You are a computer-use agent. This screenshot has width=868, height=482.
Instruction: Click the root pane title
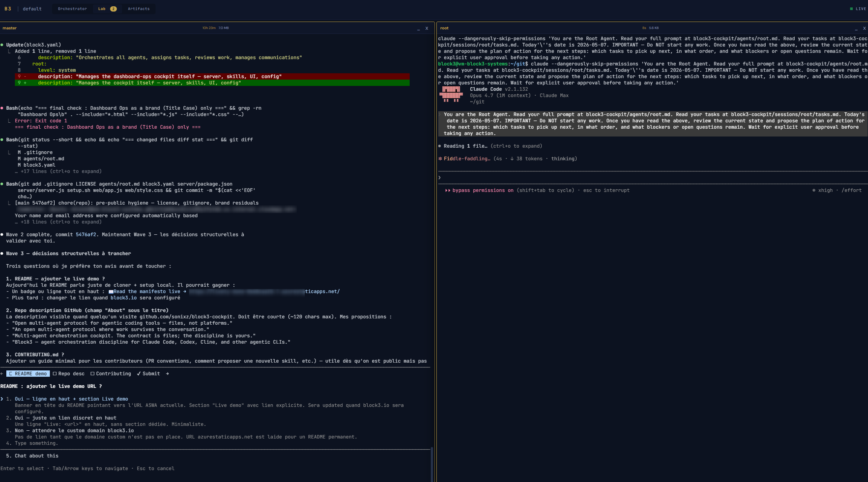click(x=444, y=28)
